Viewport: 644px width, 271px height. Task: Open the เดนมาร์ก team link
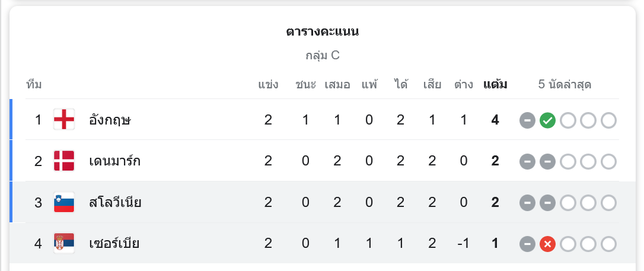(115, 161)
